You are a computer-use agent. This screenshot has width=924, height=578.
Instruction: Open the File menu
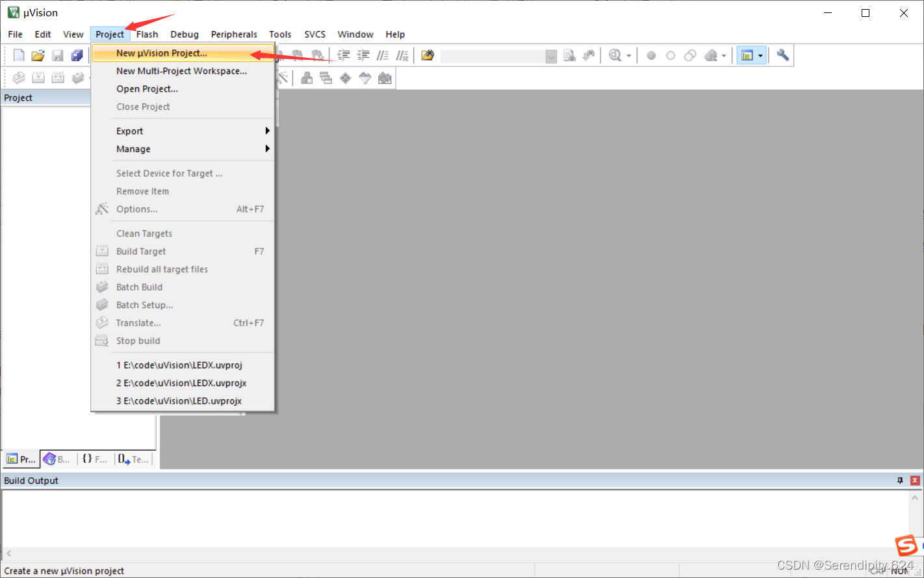(x=15, y=34)
